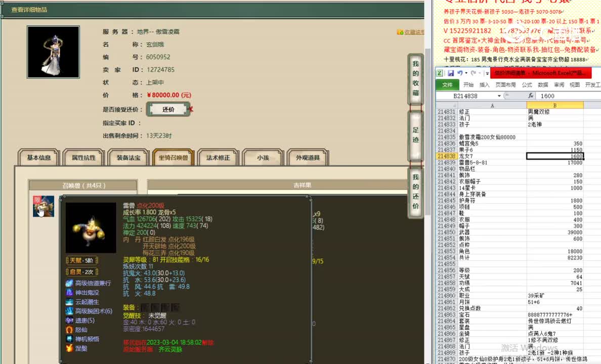Image resolution: width=601 pixels, height=364 pixels.
Task: Select the summoned beast icon in the list
Action: 44,206
